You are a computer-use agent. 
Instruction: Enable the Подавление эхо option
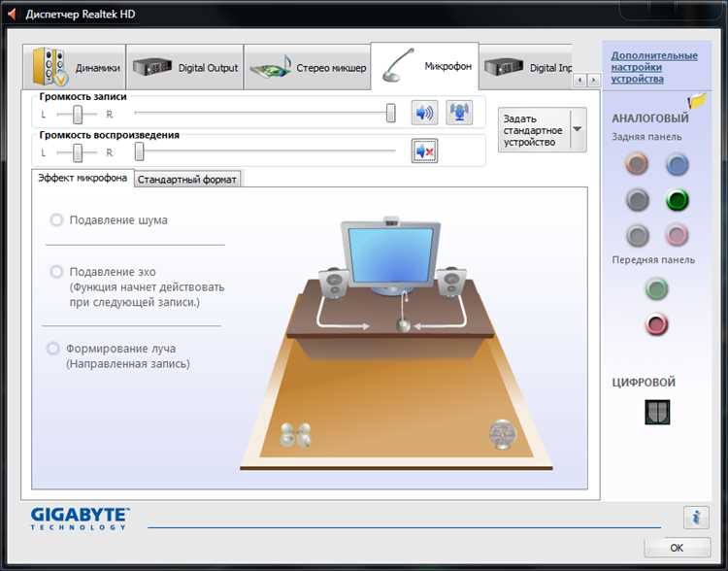(x=56, y=272)
